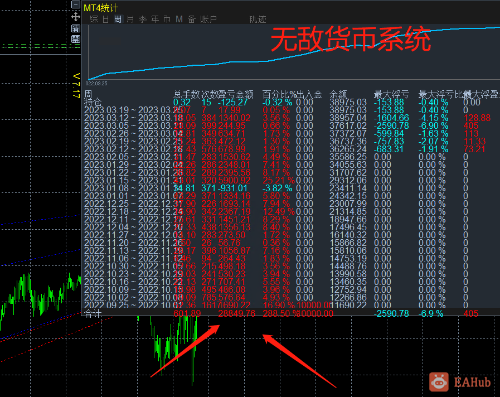Switch to the 年 yearly tab
Image resolution: width=500 pixels, height=397 pixels.
click(155, 19)
